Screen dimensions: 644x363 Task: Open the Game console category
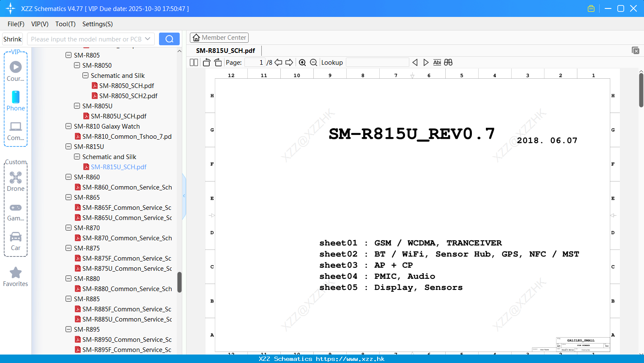(16, 212)
